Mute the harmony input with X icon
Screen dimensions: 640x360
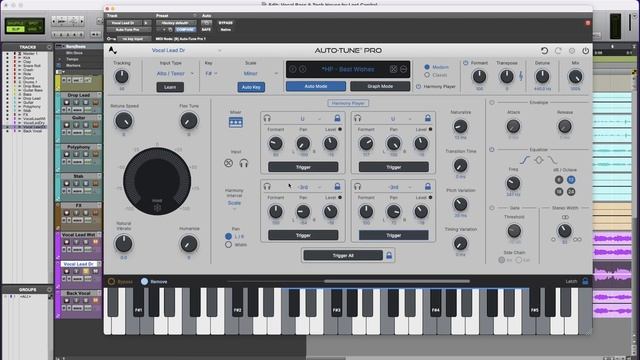pos(229,163)
